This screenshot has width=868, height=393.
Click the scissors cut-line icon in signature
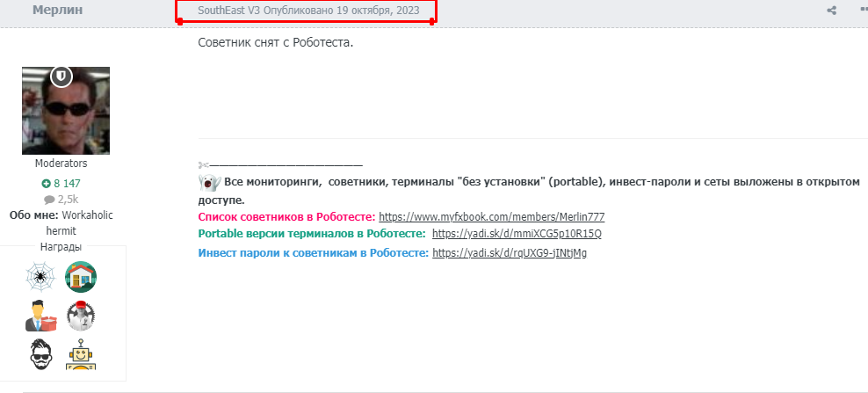click(x=203, y=164)
